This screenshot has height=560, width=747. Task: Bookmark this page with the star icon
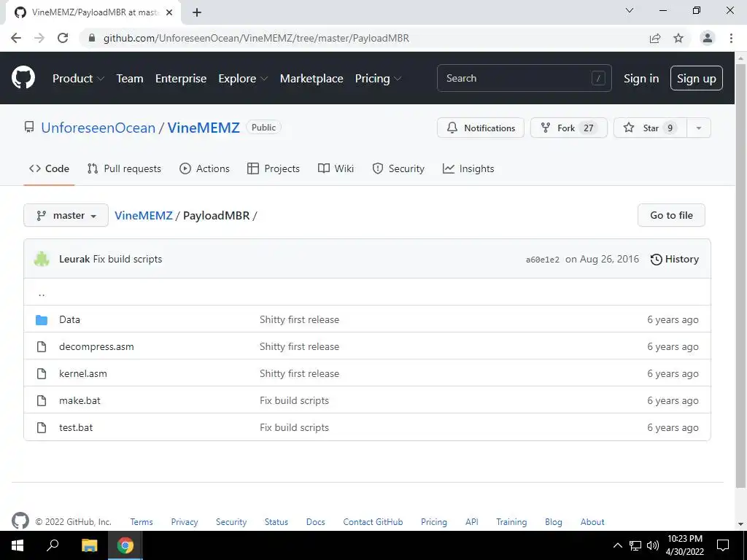tap(678, 38)
